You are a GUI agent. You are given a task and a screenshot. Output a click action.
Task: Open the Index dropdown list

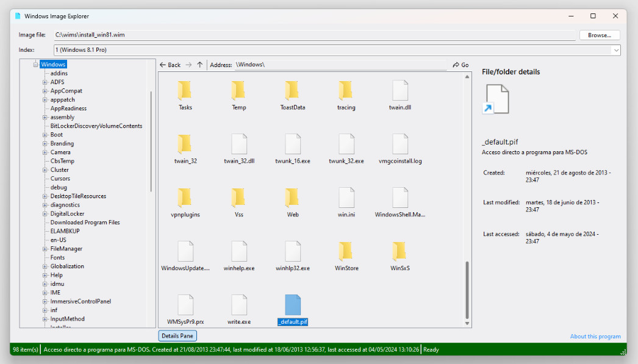click(x=616, y=50)
